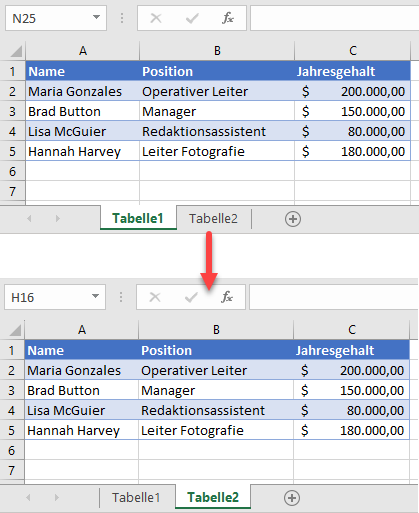Select Operativer Leiter cell in upper sheet

(217, 91)
